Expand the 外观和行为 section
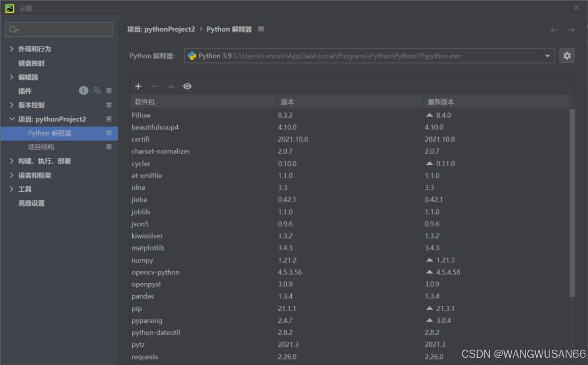This screenshot has width=588, height=365. click(12, 49)
